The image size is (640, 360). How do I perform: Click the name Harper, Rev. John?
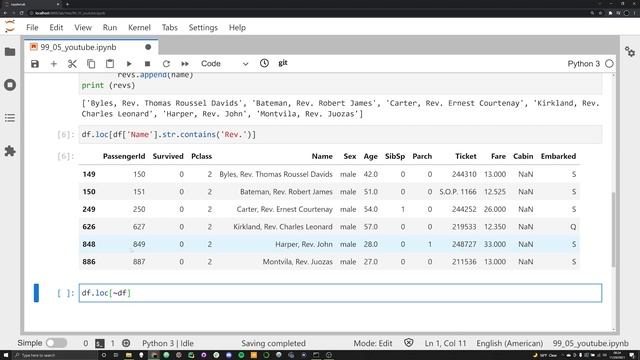304,244
